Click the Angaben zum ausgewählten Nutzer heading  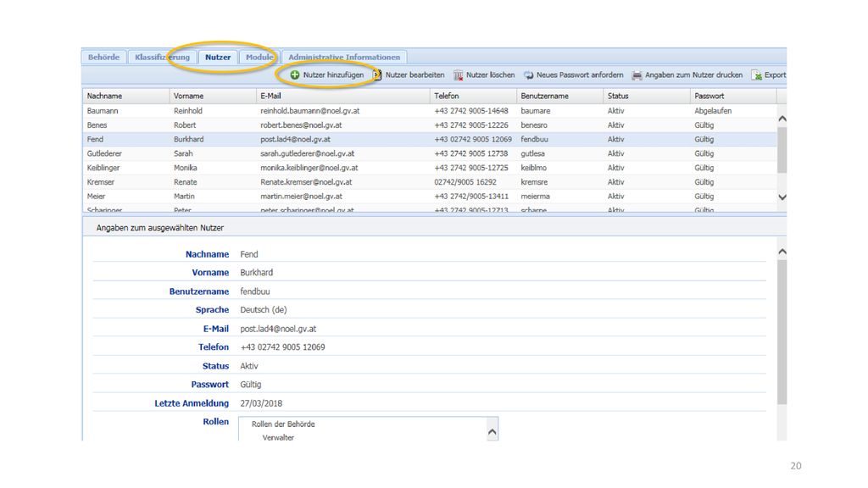(160, 228)
